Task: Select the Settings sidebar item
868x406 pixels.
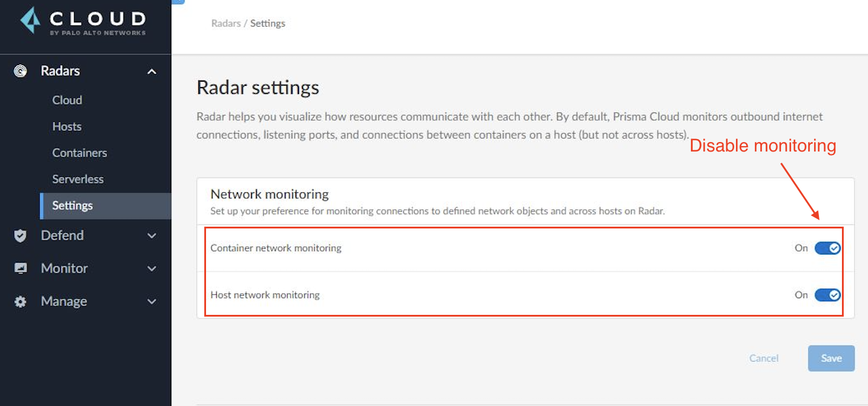Action: coord(72,205)
